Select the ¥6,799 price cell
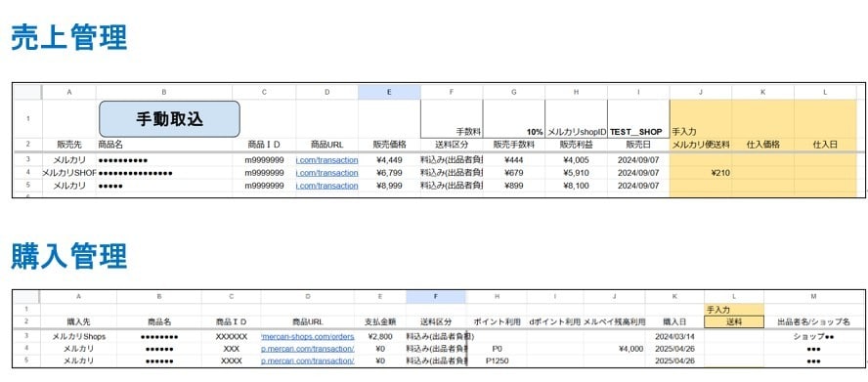868x382 pixels. 389,173
